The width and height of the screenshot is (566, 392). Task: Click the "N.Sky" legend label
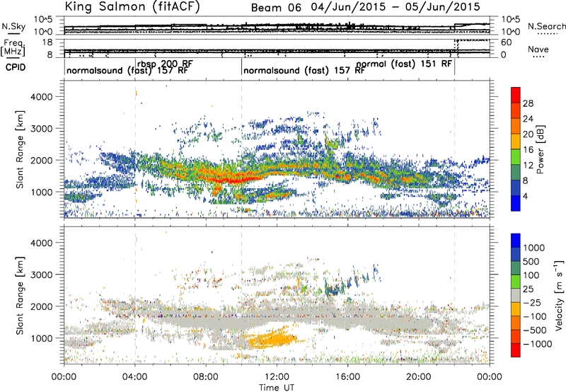pyautogui.click(x=13, y=26)
